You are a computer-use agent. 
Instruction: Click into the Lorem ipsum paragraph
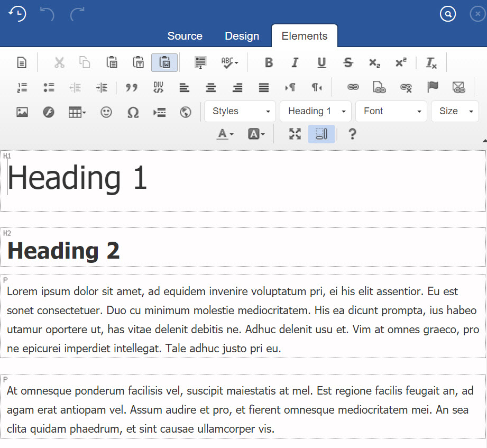243,319
